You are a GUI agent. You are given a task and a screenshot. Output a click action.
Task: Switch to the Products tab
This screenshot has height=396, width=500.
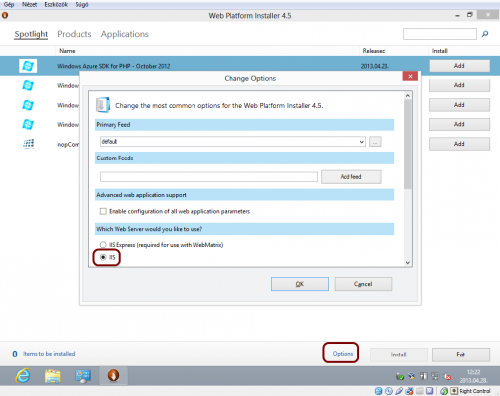(x=74, y=34)
